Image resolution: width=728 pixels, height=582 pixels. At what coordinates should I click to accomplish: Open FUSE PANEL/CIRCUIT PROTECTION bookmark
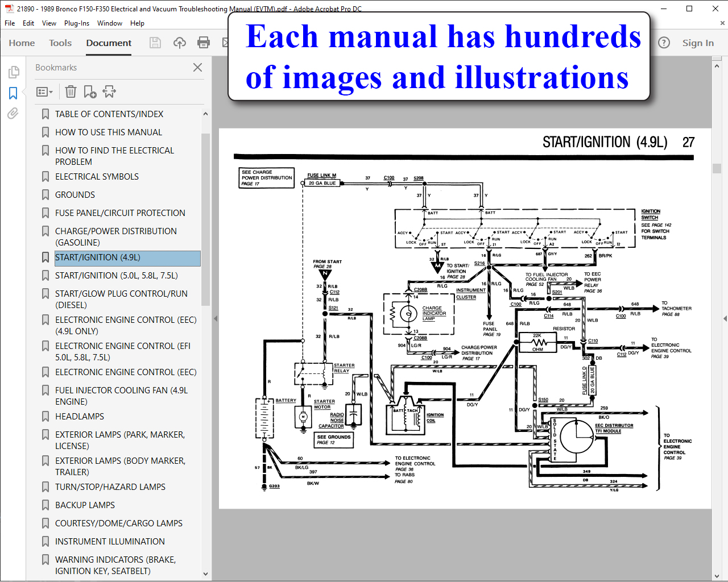tap(120, 213)
